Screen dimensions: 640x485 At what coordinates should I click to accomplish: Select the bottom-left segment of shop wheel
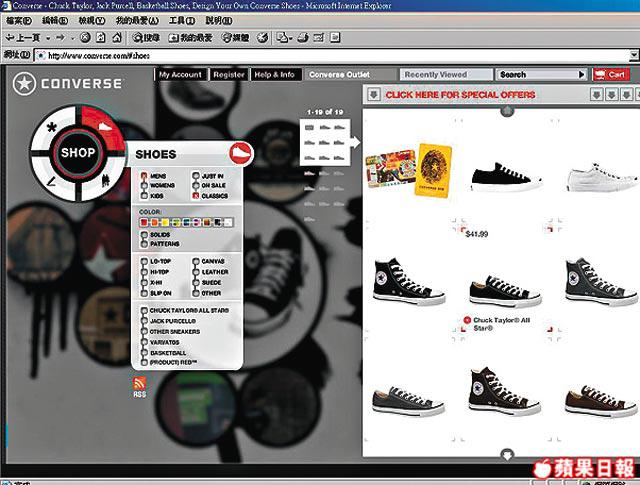(52, 180)
